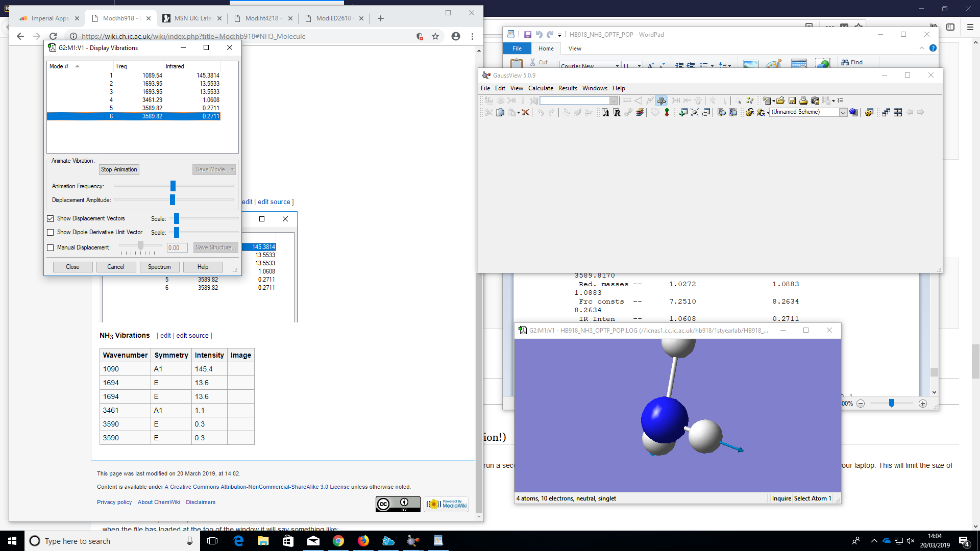980x551 pixels.
Task: Open the Save Movie dropdown
Action: 232,169
